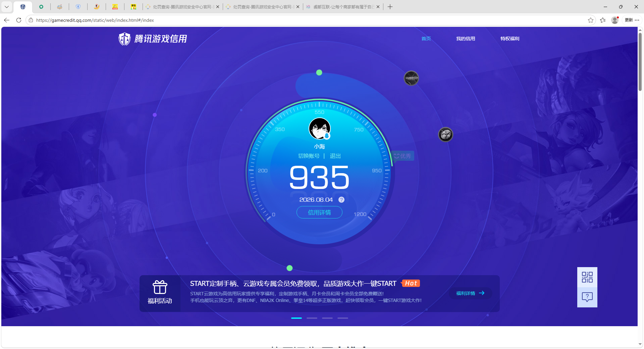Open the help feedback question icon
Image resolution: width=644 pixels, height=349 pixels.
point(587,297)
